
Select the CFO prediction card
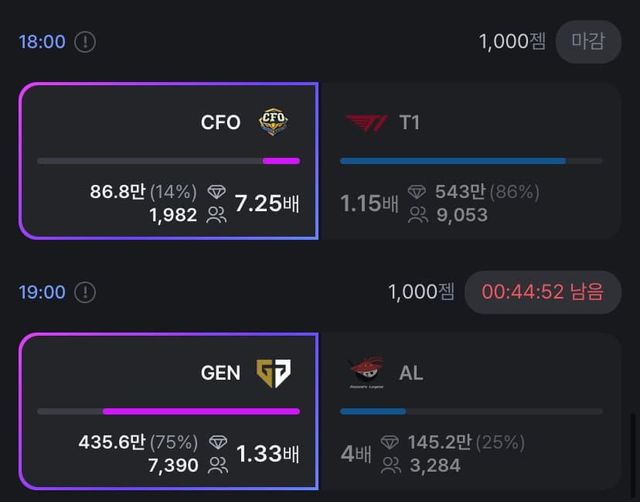tap(168, 160)
